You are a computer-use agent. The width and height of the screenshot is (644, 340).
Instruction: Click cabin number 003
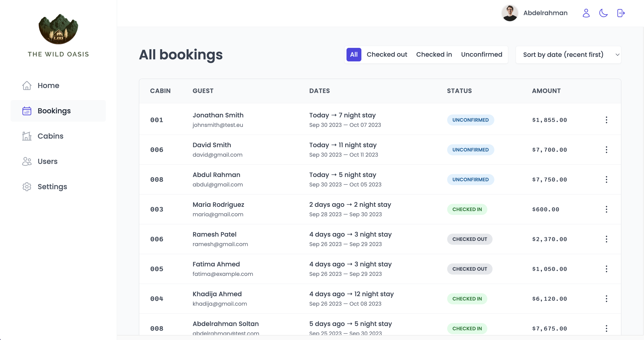pos(157,209)
